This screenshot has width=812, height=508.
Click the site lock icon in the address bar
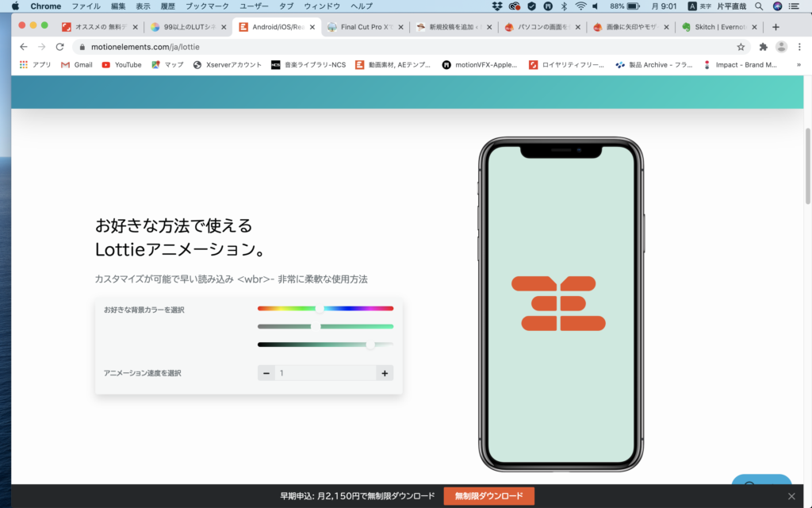click(x=82, y=47)
